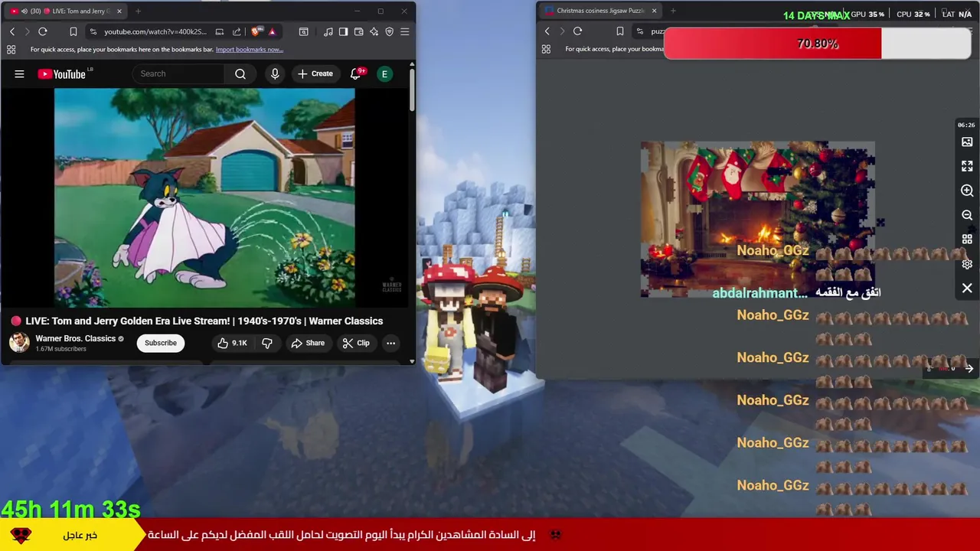
Task: Bookmark the jigsaw puzzle page
Action: tap(619, 31)
